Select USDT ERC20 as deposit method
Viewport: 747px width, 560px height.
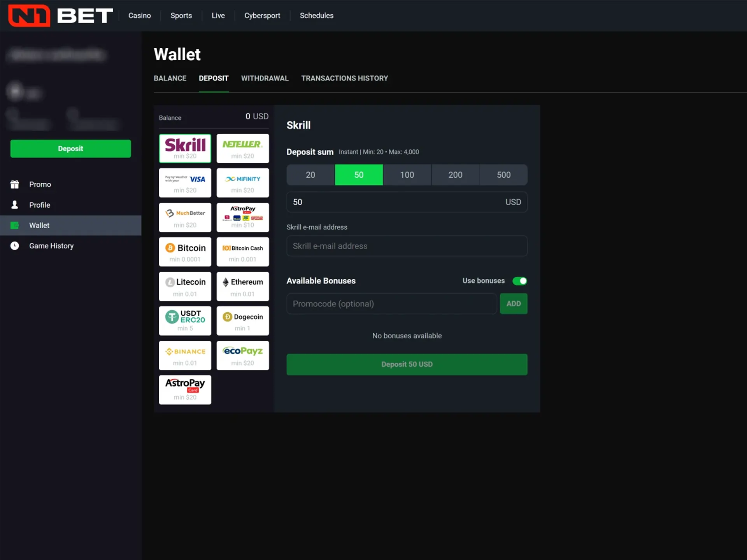[185, 320]
